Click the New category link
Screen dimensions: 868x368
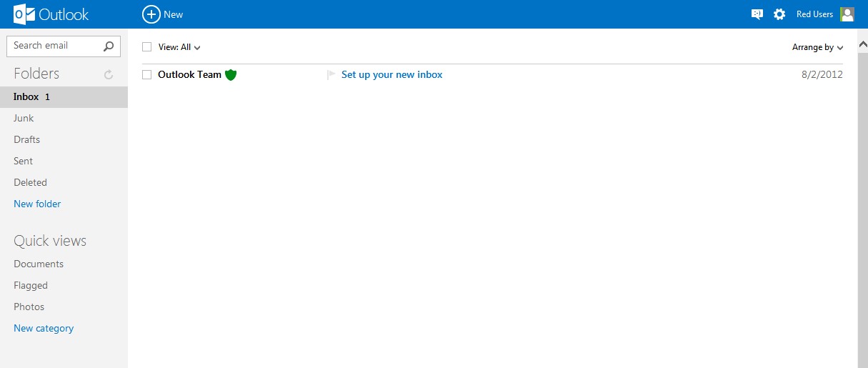pyautogui.click(x=44, y=328)
